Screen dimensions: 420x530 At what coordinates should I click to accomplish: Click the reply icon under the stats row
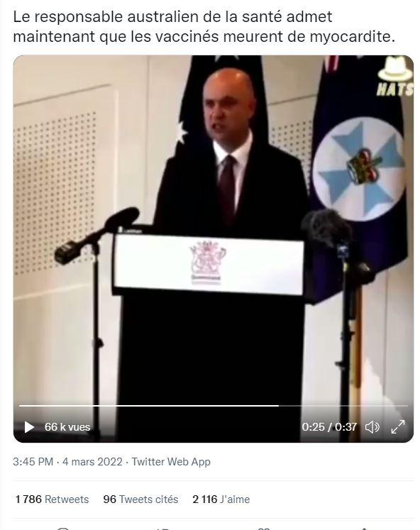(x=63, y=528)
